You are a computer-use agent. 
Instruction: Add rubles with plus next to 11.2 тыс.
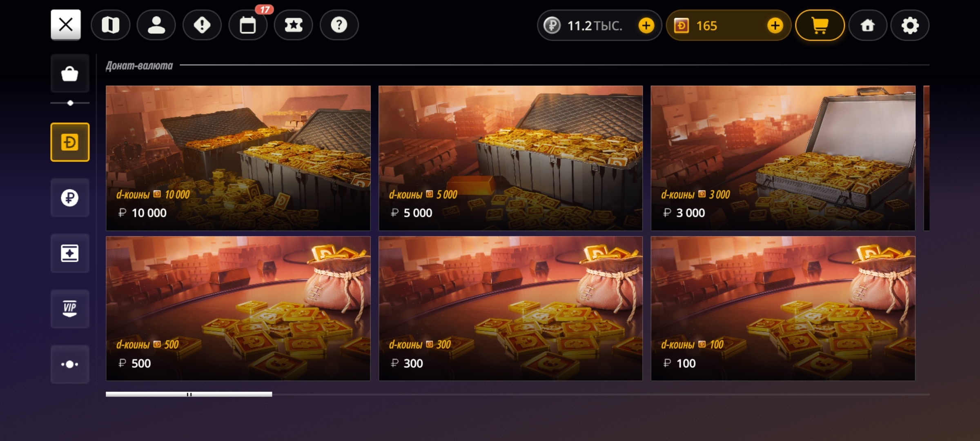pyautogui.click(x=646, y=26)
